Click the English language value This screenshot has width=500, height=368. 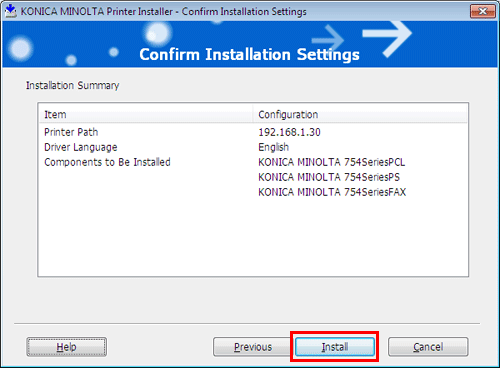(x=274, y=147)
